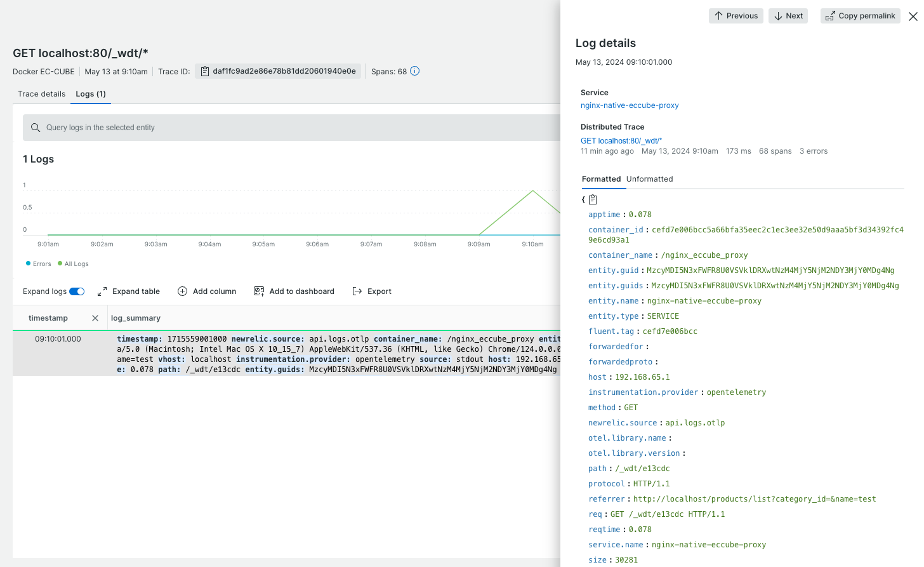This screenshot has height=567, width=924.
Task: Click the down arrow icon on Next
Action: click(778, 16)
